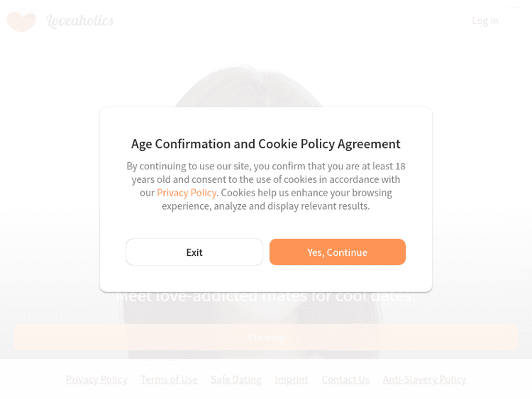
Task: Visit the Safe Dating page
Action: tap(236, 379)
